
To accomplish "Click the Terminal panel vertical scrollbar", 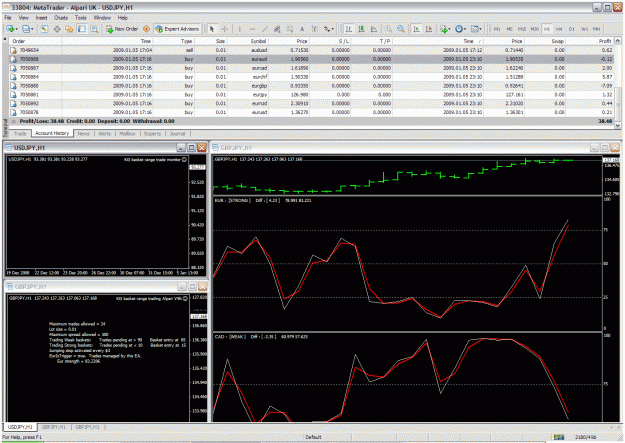I will click(618, 83).
